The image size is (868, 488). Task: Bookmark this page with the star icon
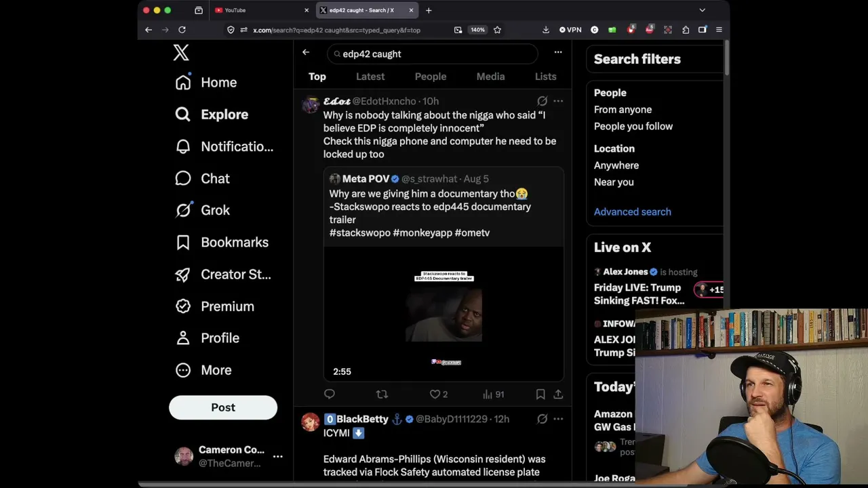click(x=497, y=30)
